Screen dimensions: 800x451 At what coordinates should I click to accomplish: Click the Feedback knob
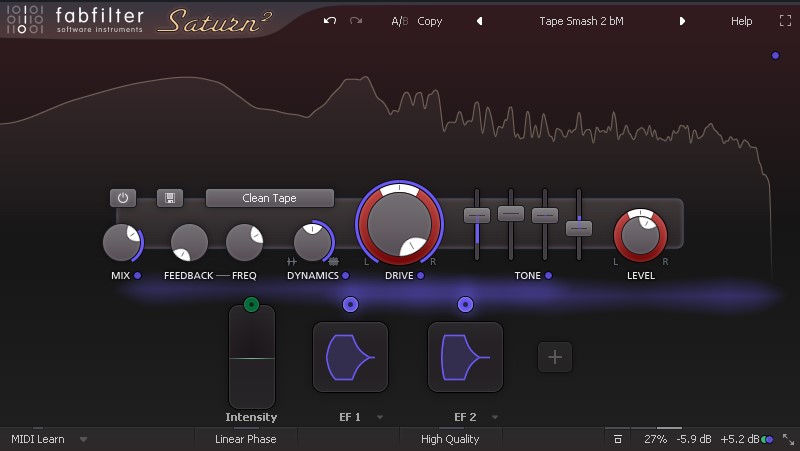[189, 242]
